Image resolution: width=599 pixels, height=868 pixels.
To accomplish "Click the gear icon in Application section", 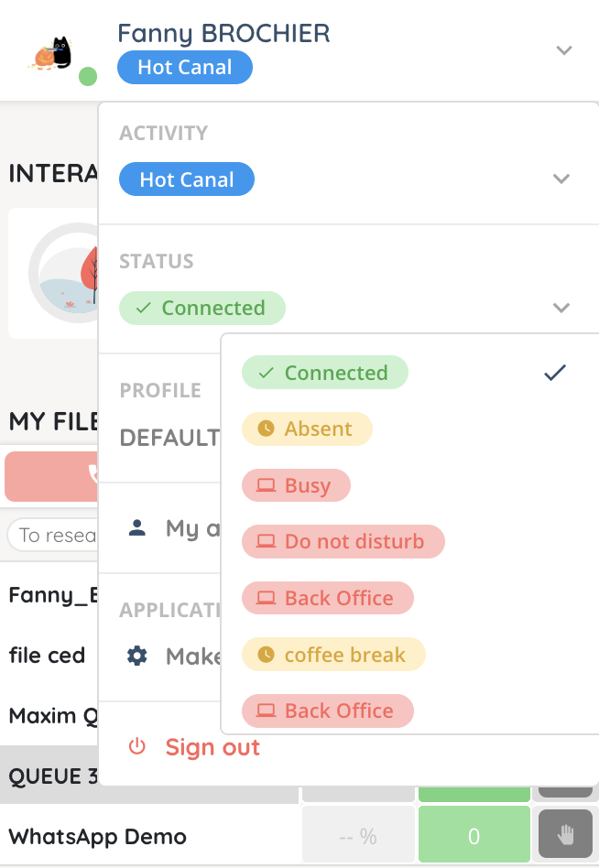I will [137, 656].
